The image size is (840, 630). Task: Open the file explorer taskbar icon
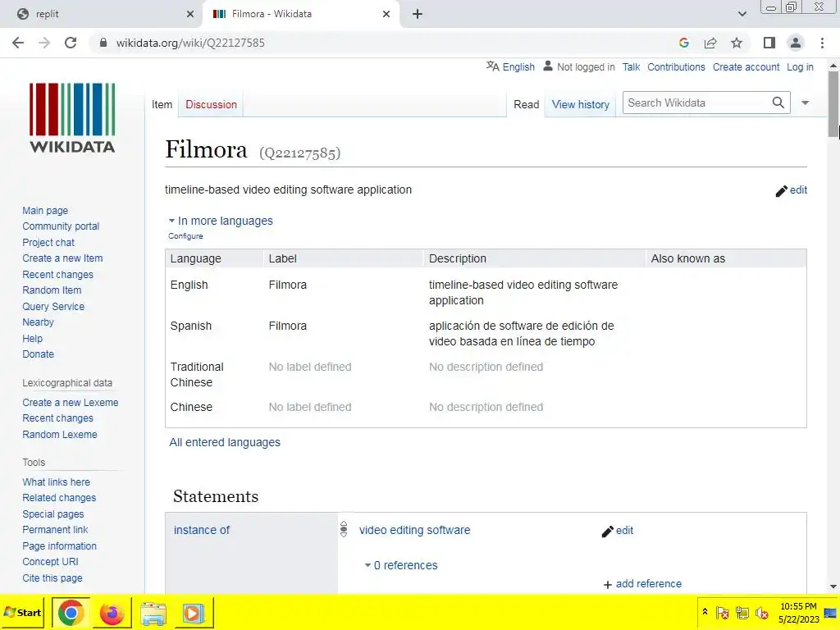coord(153,612)
